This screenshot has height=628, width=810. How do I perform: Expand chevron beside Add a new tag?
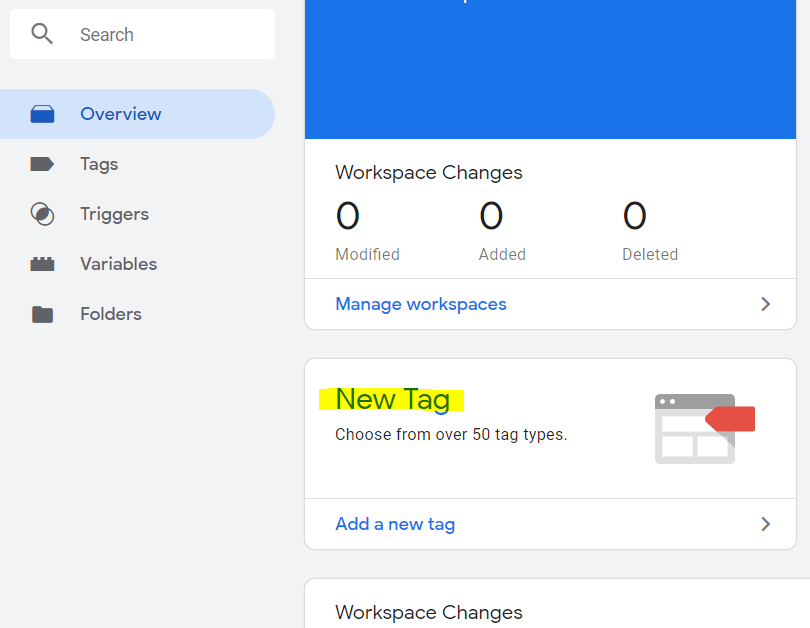coord(766,524)
